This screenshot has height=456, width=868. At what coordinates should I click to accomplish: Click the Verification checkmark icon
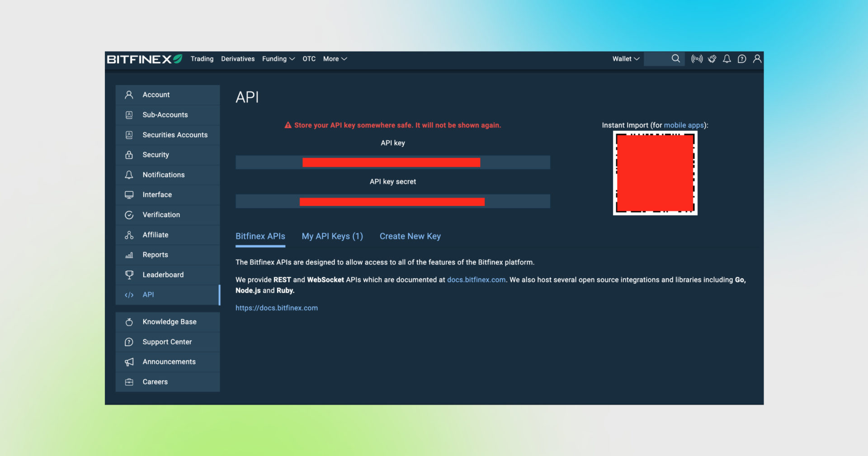[129, 215]
